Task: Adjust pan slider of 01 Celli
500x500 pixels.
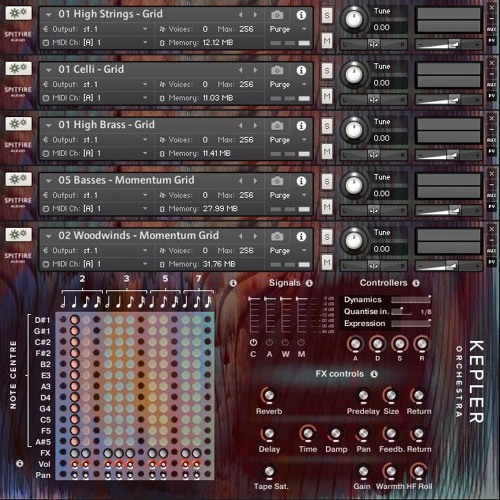Action: pyautogui.click(x=373, y=100)
